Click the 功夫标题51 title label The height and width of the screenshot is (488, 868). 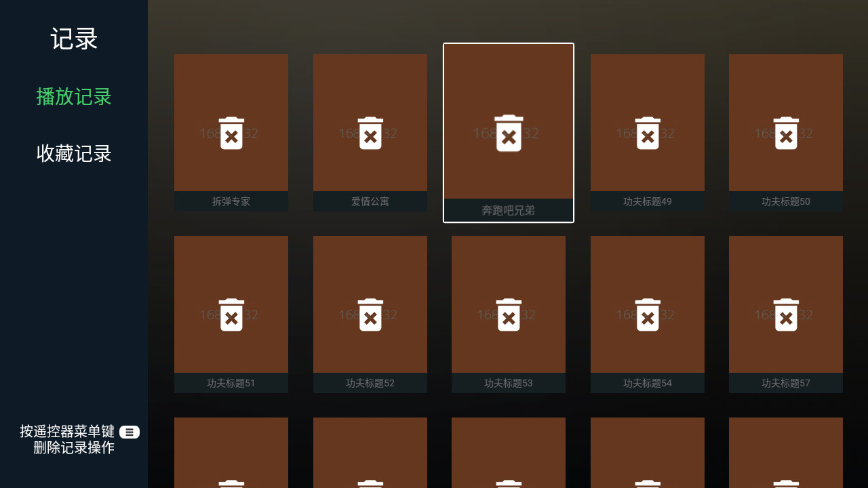click(x=231, y=383)
